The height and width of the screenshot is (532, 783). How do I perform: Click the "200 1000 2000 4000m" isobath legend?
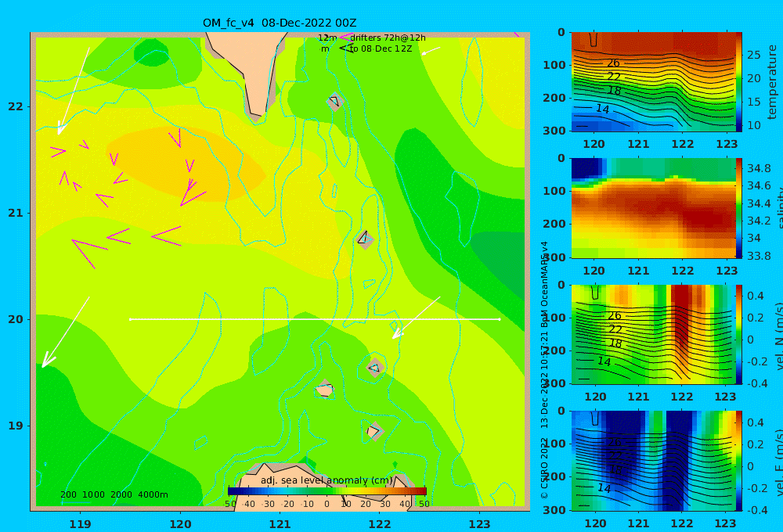click(x=114, y=494)
